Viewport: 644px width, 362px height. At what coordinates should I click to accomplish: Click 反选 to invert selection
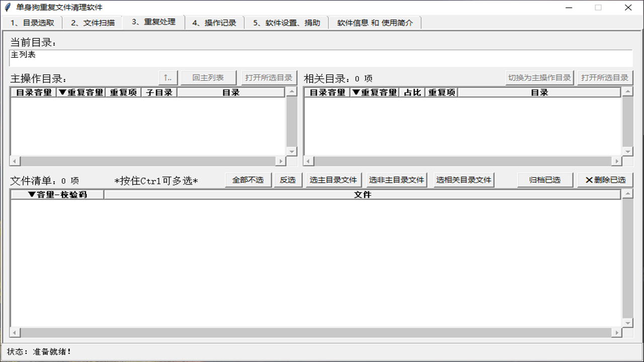[x=287, y=180]
